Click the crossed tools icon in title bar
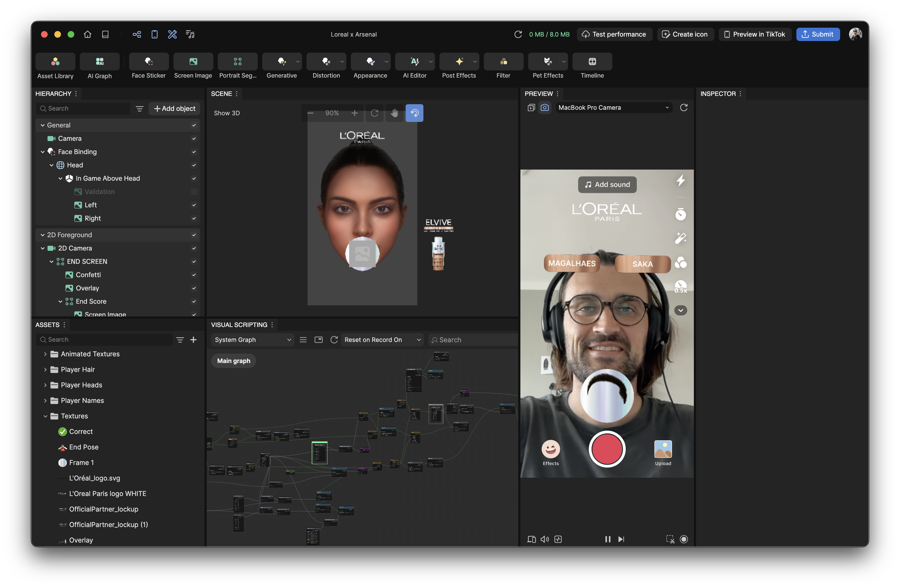The height and width of the screenshot is (588, 900). tap(172, 34)
